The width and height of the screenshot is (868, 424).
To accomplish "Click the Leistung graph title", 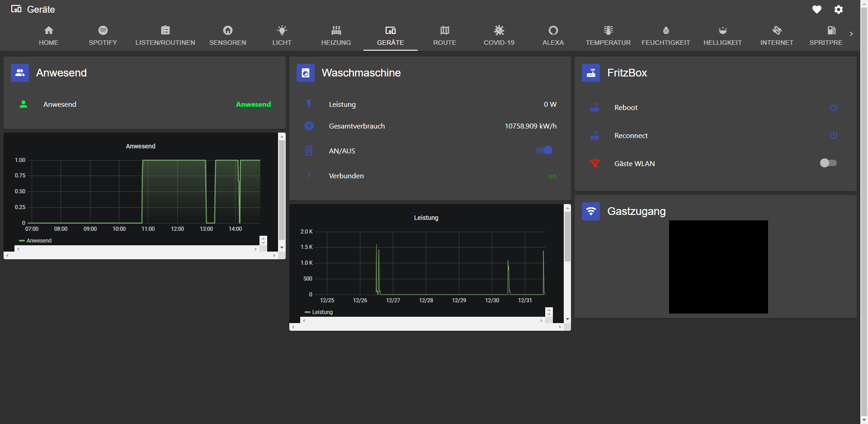I will click(x=426, y=218).
